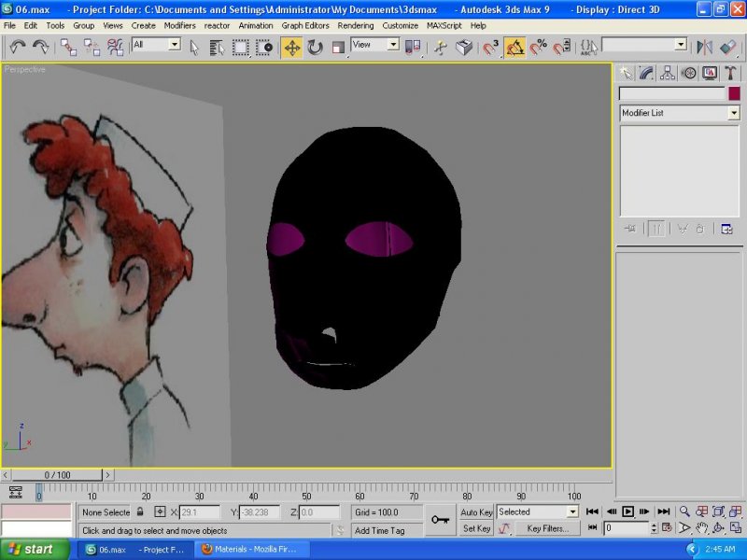
Task: Toggle the Selection Lock padlock
Action: [140, 512]
